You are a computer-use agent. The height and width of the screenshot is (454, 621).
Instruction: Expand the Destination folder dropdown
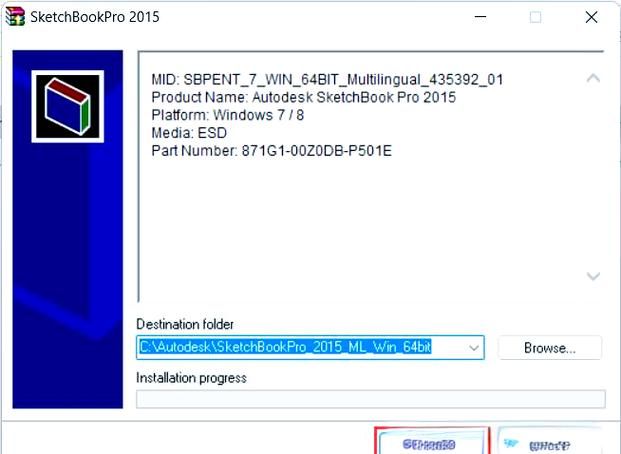(x=474, y=348)
